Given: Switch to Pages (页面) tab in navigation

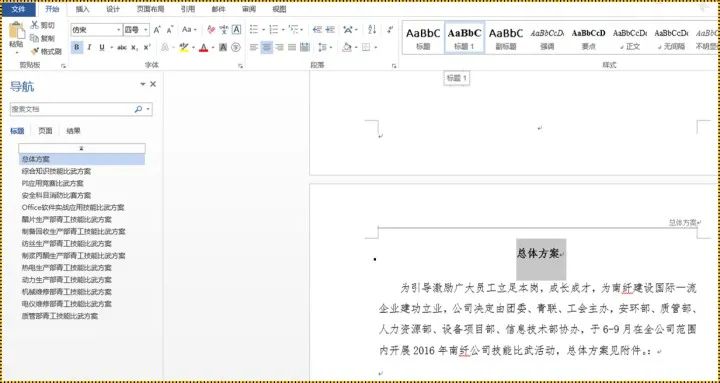Looking at the screenshot, I should [45, 131].
